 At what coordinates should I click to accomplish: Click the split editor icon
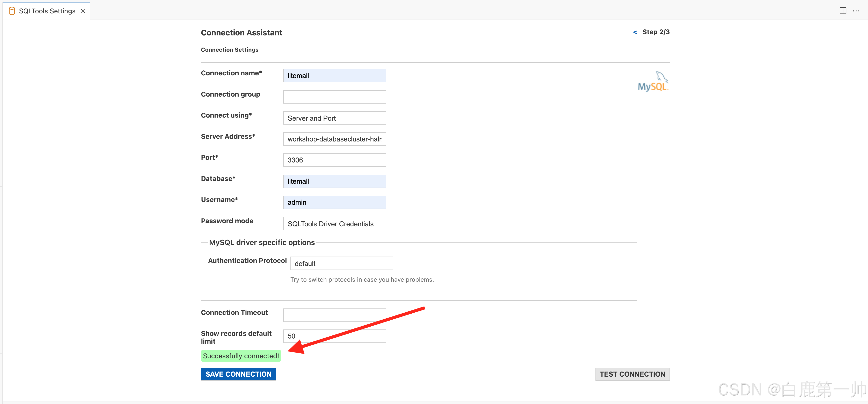(843, 11)
